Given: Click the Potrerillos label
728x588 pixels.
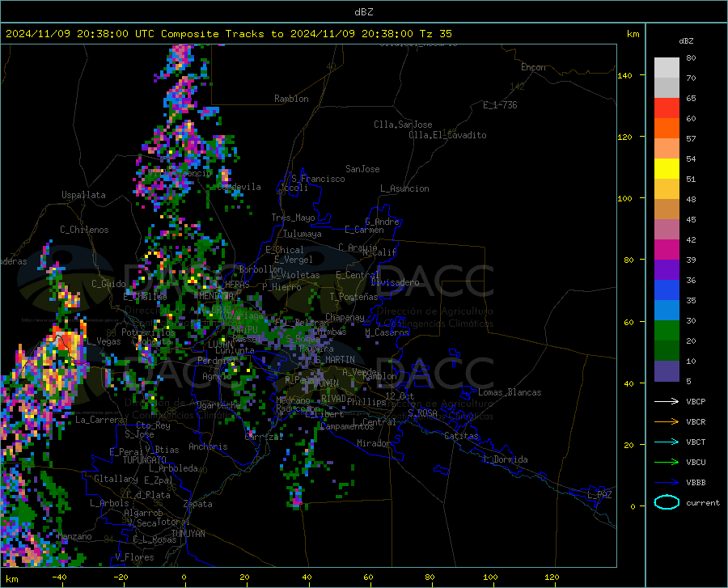Looking at the screenshot, I should [x=148, y=332].
